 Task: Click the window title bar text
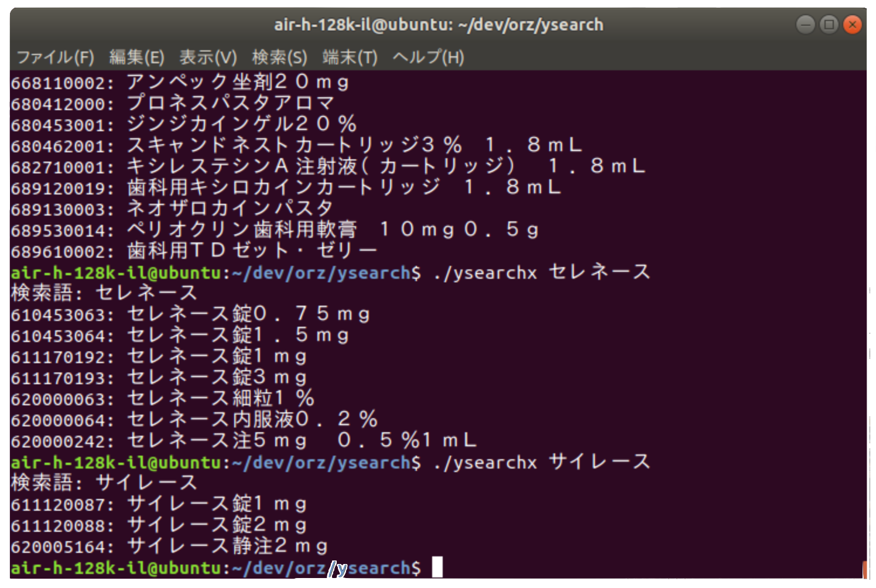438,25
